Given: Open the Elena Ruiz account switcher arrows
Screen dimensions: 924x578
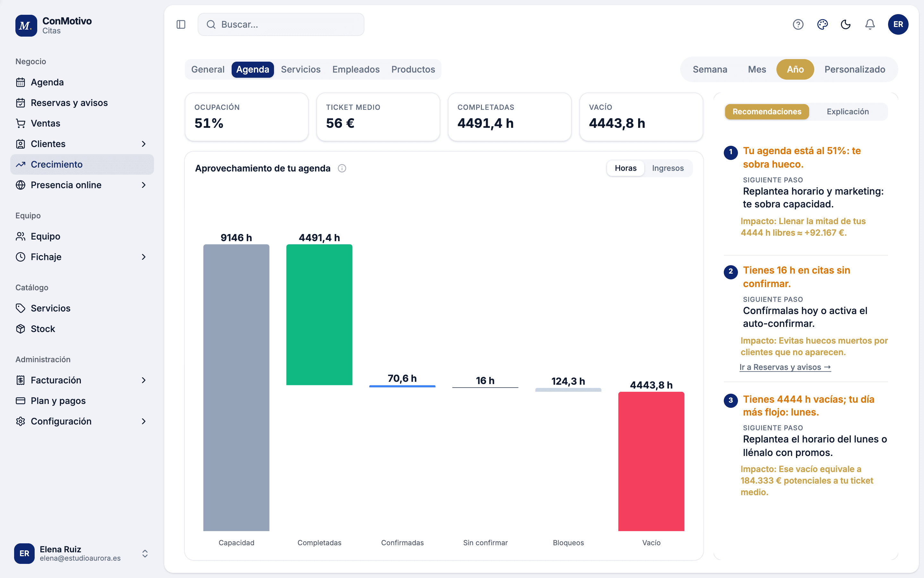Looking at the screenshot, I should click(x=145, y=554).
